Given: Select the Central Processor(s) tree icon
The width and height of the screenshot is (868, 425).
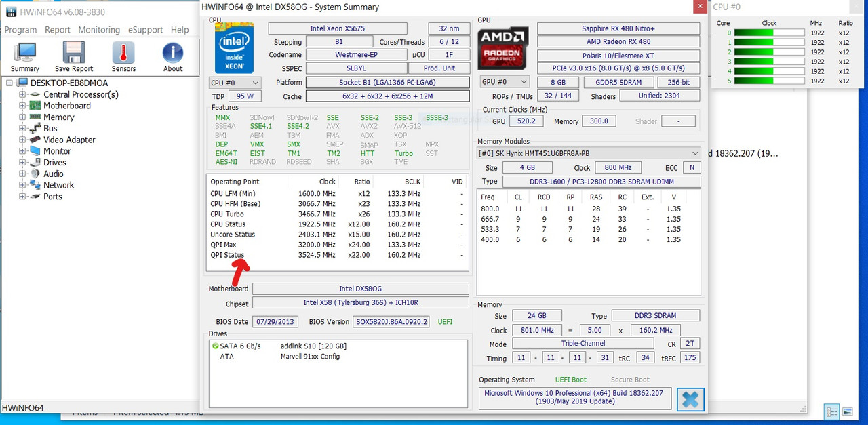Looking at the screenshot, I should pyautogui.click(x=35, y=95).
